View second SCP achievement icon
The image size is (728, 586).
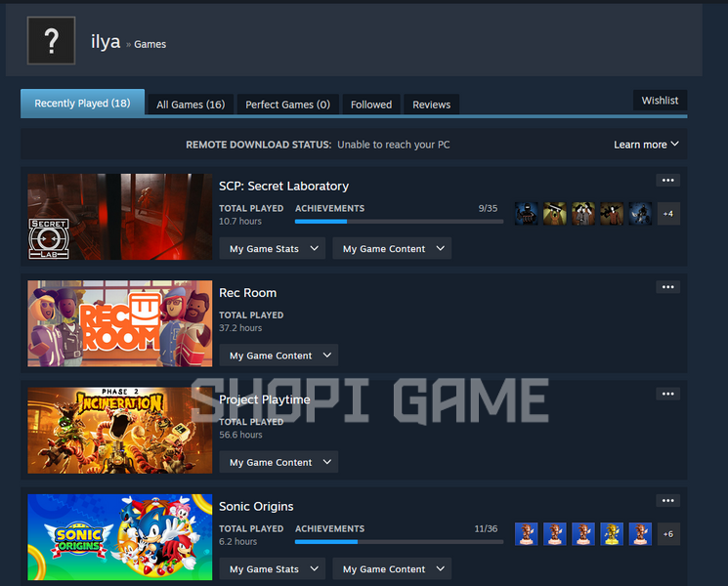point(555,214)
